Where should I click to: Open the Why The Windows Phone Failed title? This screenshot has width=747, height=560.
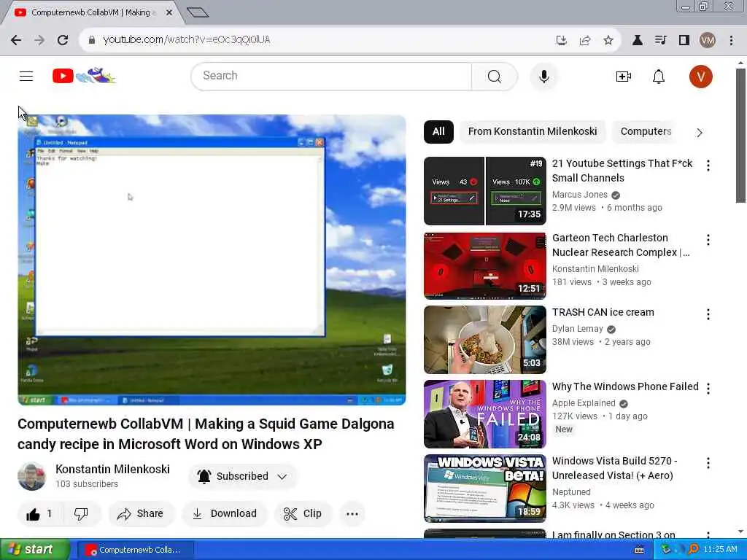point(625,386)
